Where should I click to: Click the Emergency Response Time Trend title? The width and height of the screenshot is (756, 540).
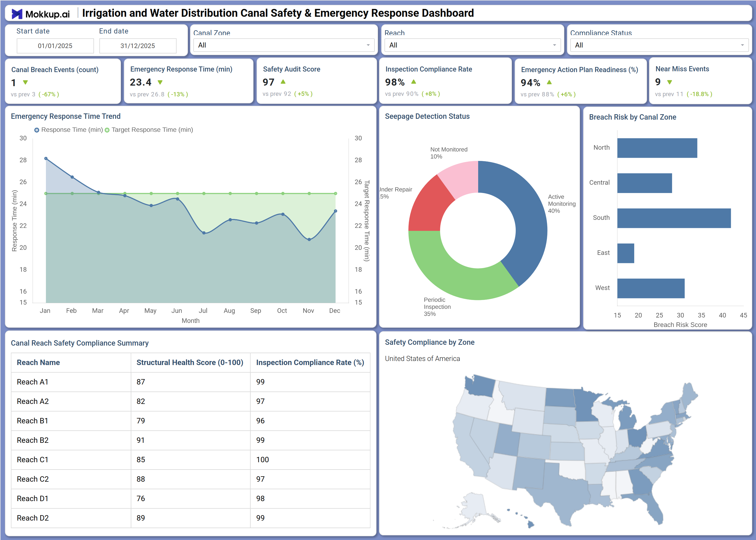pos(66,116)
